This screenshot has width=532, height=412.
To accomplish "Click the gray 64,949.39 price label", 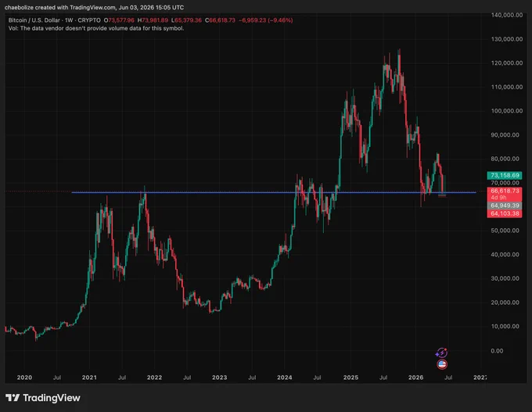I will [505, 206].
